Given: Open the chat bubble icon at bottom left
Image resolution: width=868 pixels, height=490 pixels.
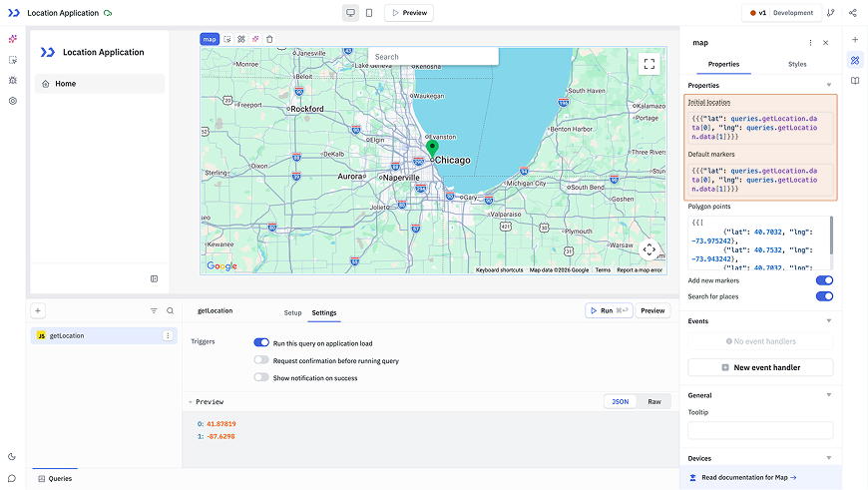Looking at the screenshot, I should [x=12, y=478].
